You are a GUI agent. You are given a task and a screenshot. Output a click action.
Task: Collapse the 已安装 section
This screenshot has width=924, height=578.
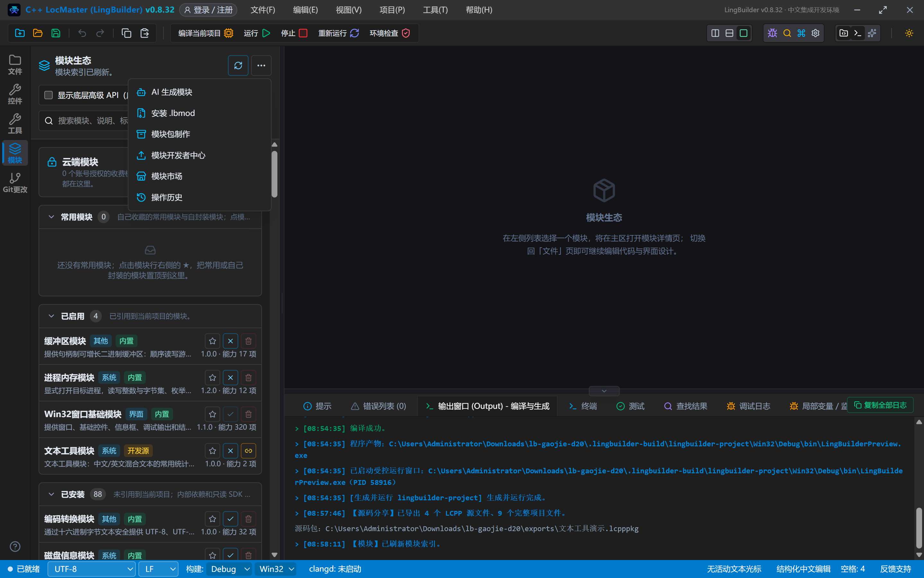[x=51, y=494]
